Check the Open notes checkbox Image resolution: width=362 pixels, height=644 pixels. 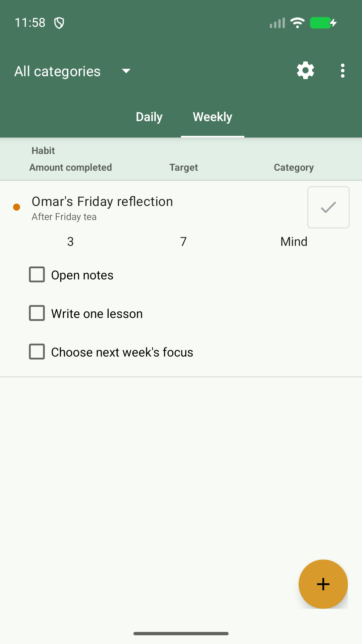(37, 274)
